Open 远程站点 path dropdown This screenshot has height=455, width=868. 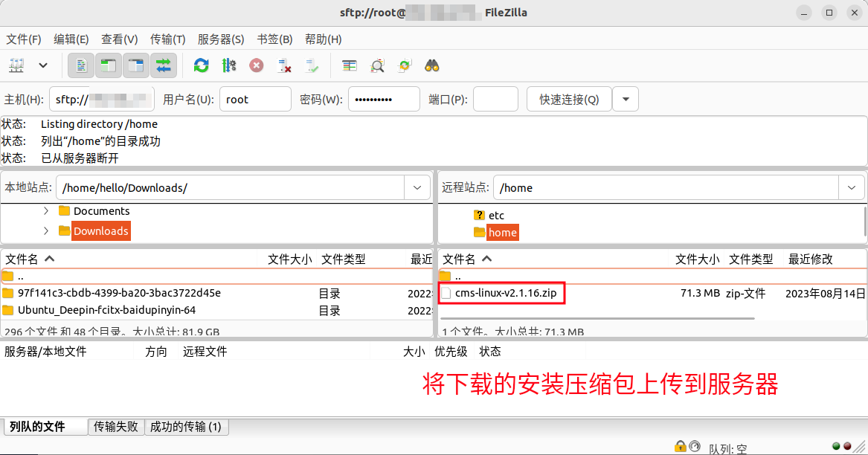tap(852, 187)
